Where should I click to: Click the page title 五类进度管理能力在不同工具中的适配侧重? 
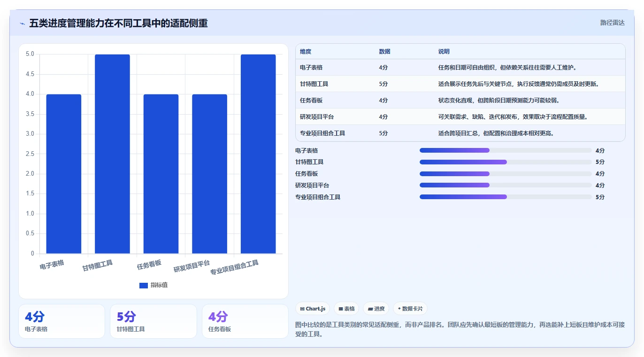(118, 23)
